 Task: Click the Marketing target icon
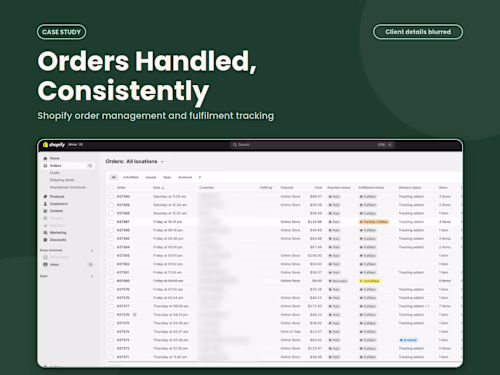click(45, 233)
